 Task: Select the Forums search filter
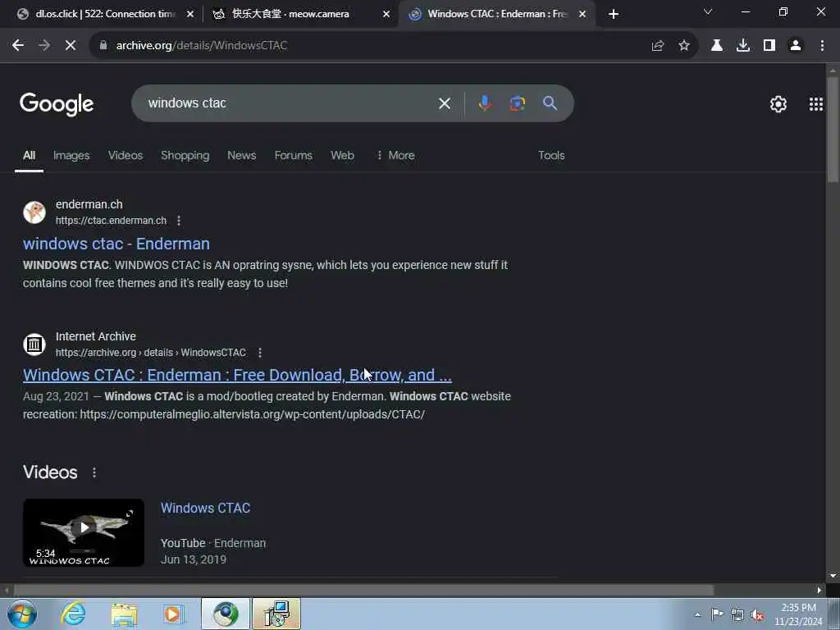click(x=293, y=155)
